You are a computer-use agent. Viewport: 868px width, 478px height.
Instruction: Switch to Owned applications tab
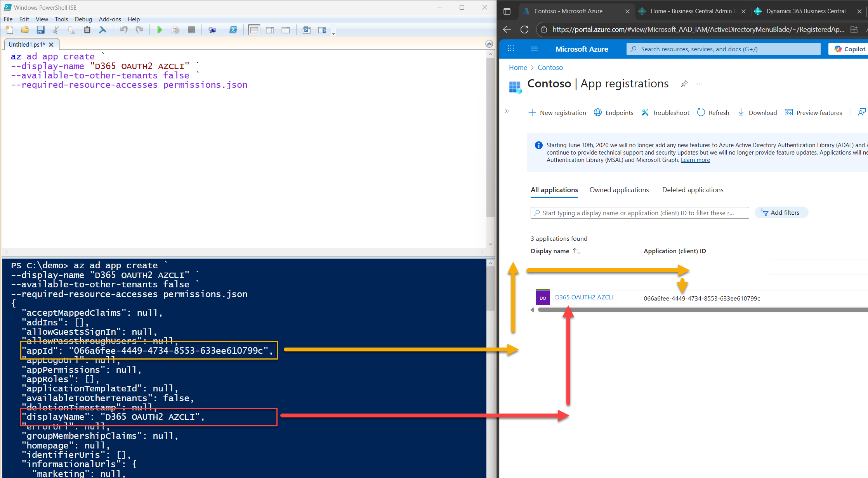coord(619,190)
